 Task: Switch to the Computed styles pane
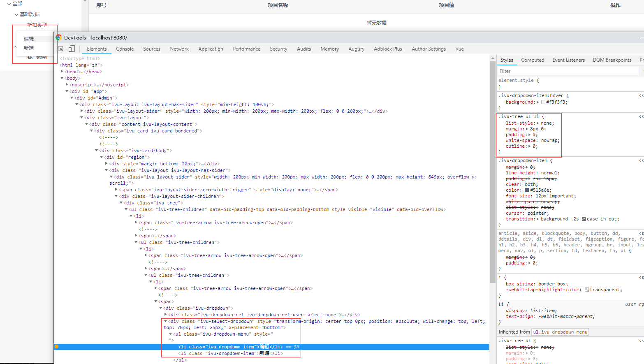[x=533, y=60]
